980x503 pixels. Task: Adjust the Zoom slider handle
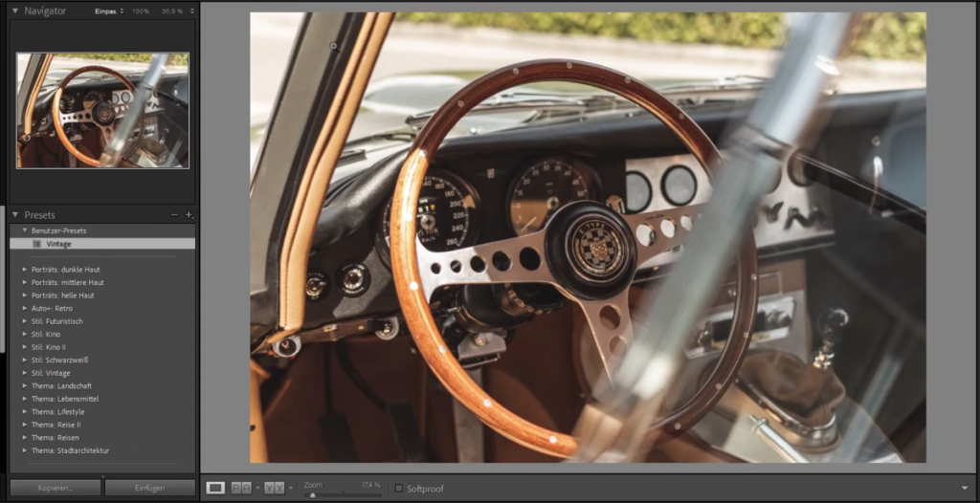pyautogui.click(x=313, y=495)
